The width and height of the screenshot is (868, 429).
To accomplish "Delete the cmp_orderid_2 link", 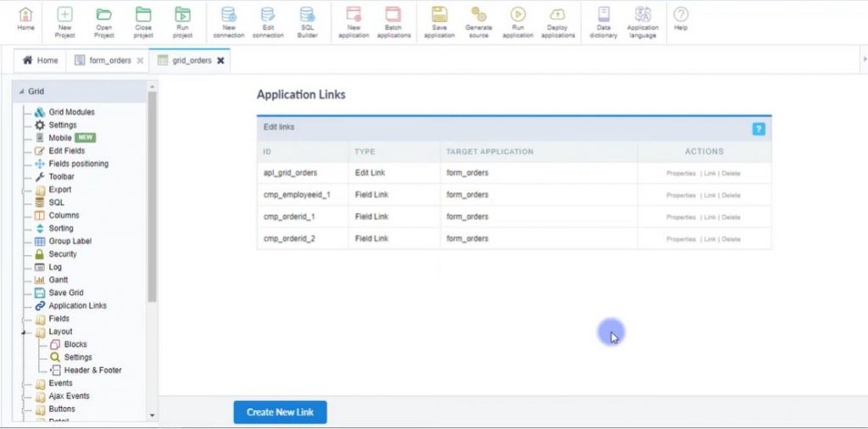I will pos(731,239).
